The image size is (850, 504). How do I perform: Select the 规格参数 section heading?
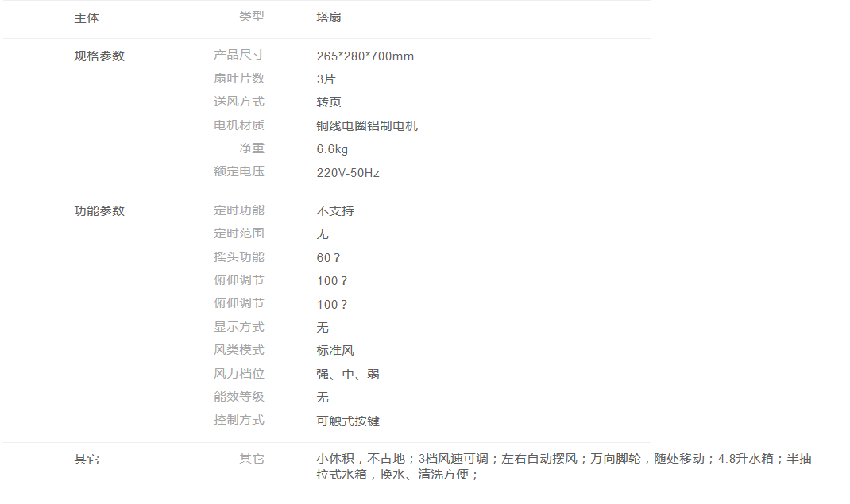[99, 56]
